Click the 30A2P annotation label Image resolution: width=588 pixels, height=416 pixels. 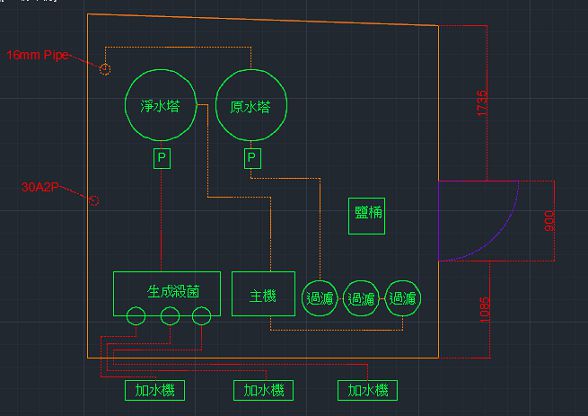[x=40, y=187]
